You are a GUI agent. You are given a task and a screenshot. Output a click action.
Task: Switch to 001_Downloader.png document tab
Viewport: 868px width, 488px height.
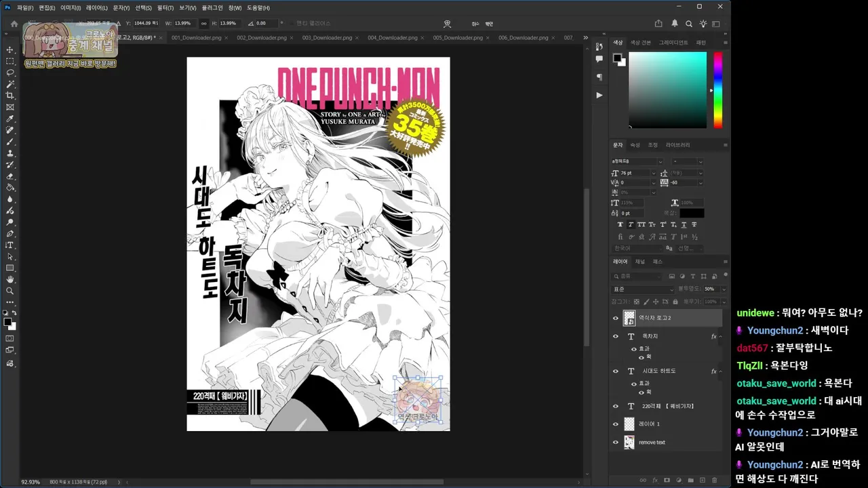point(197,38)
